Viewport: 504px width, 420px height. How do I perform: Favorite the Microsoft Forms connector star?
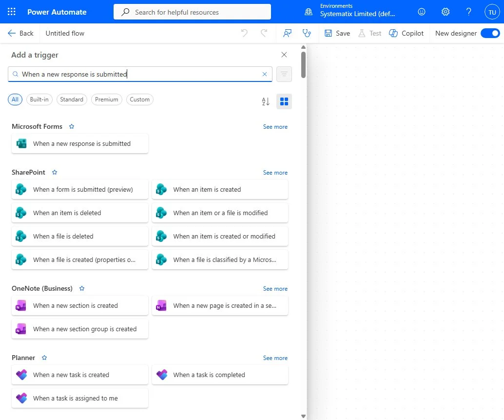(72, 126)
